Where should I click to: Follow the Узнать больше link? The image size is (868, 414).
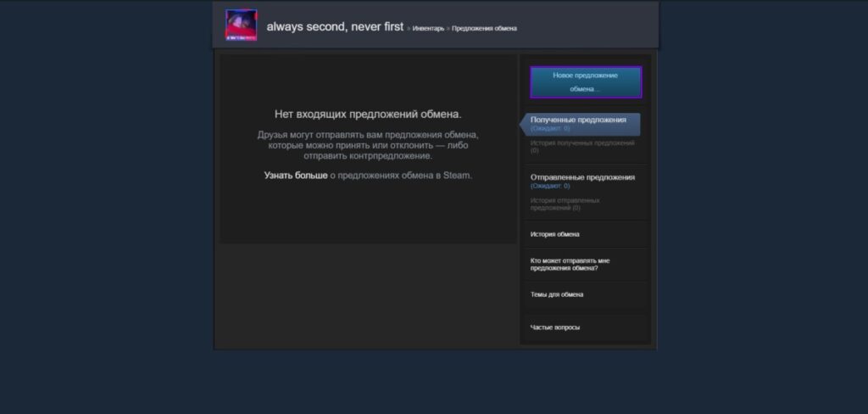click(296, 176)
